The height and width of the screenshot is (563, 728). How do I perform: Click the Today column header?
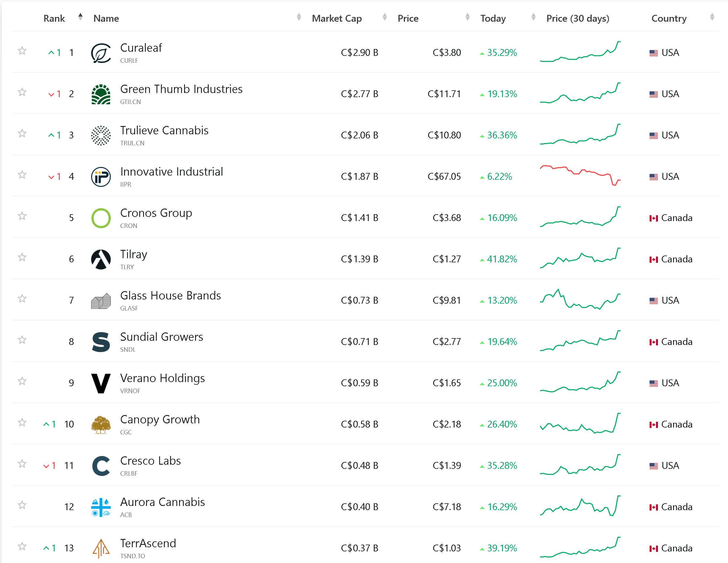click(x=493, y=18)
